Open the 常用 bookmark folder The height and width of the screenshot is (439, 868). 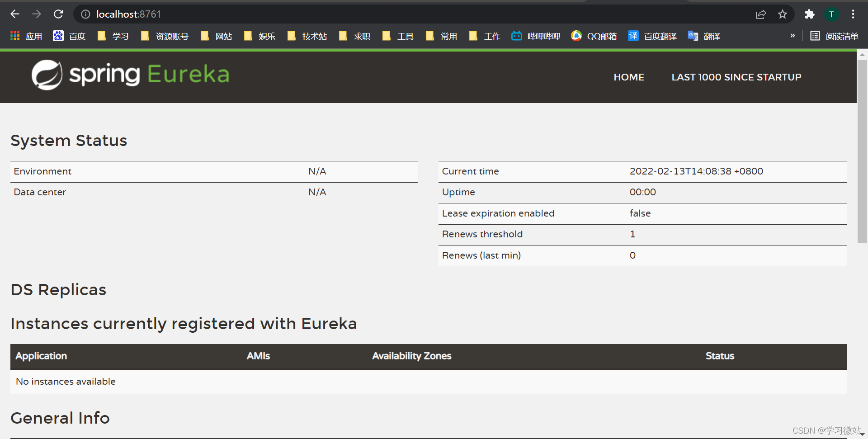[x=441, y=36]
